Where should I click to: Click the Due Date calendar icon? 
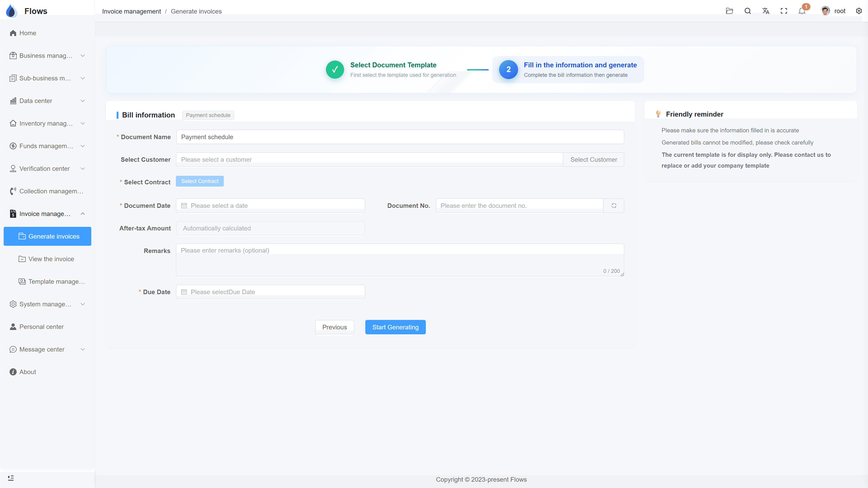[x=184, y=292]
